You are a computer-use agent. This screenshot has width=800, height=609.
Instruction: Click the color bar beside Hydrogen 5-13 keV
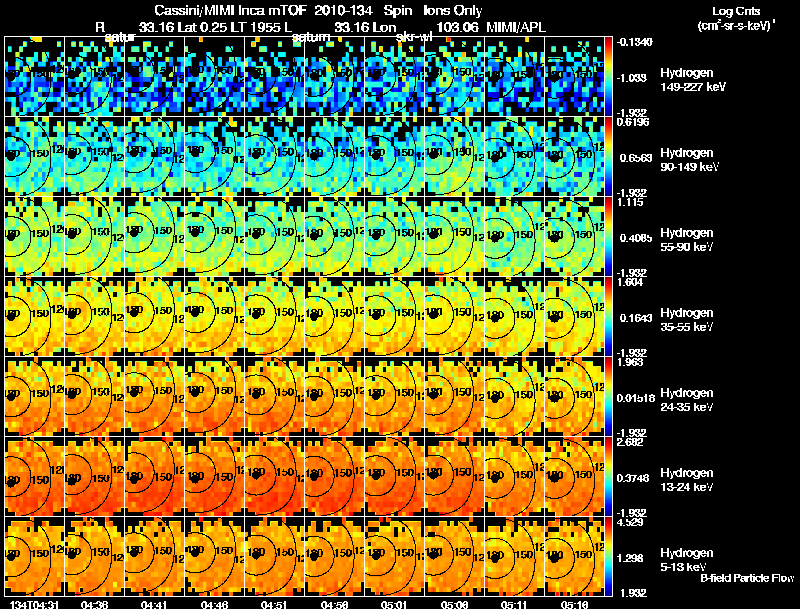608,557
